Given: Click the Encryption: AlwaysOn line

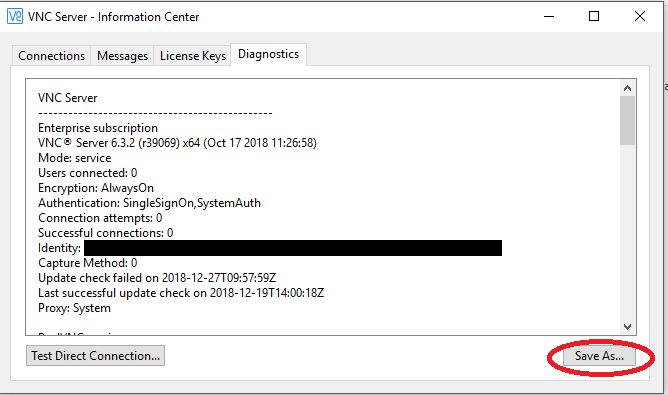Looking at the screenshot, I should click(x=96, y=188).
